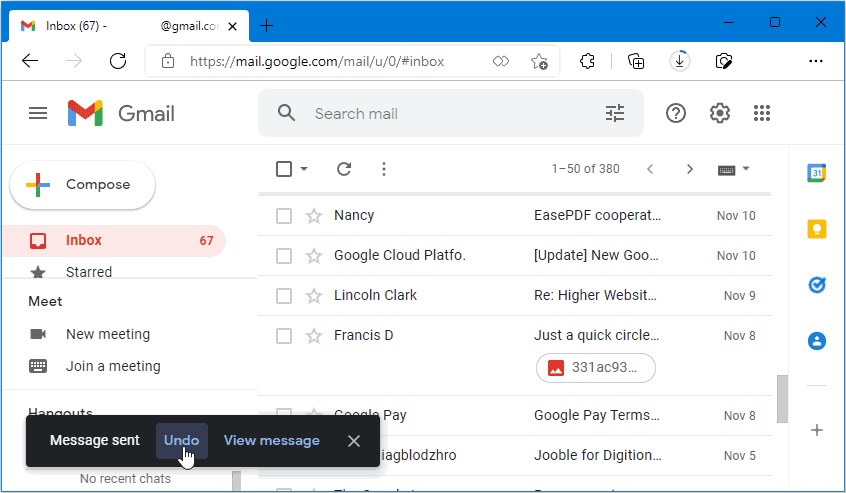Open Google Tasks side panel
The width and height of the screenshot is (846, 493).
817,284
